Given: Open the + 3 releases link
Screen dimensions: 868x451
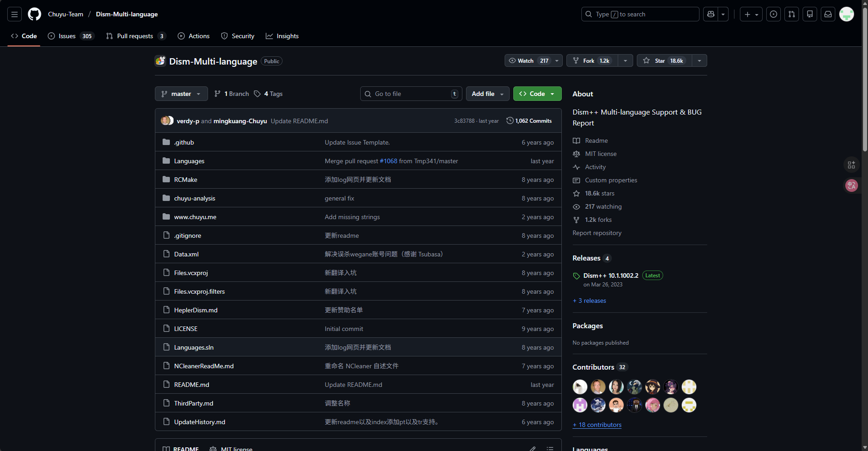Looking at the screenshot, I should (x=590, y=301).
